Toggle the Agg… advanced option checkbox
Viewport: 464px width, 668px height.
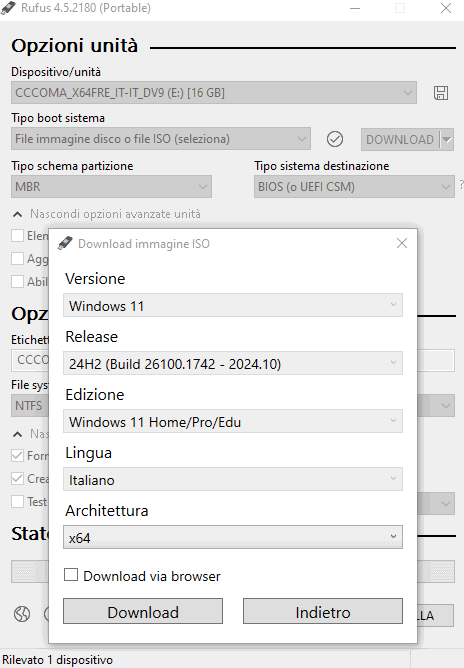(17, 259)
